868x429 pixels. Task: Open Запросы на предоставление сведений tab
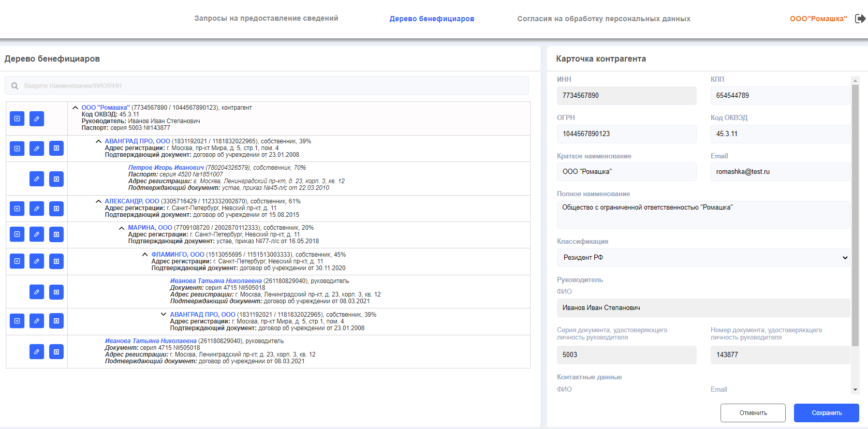point(266,19)
